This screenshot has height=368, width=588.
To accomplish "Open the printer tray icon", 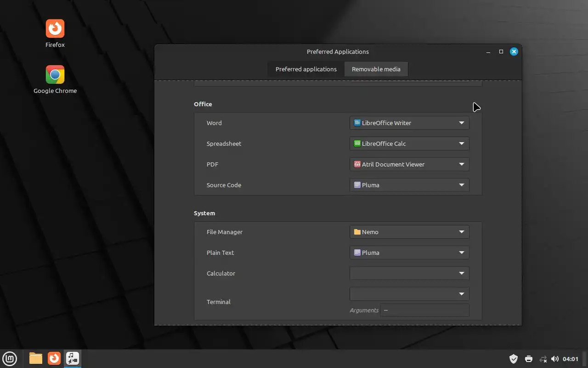I will (529, 359).
